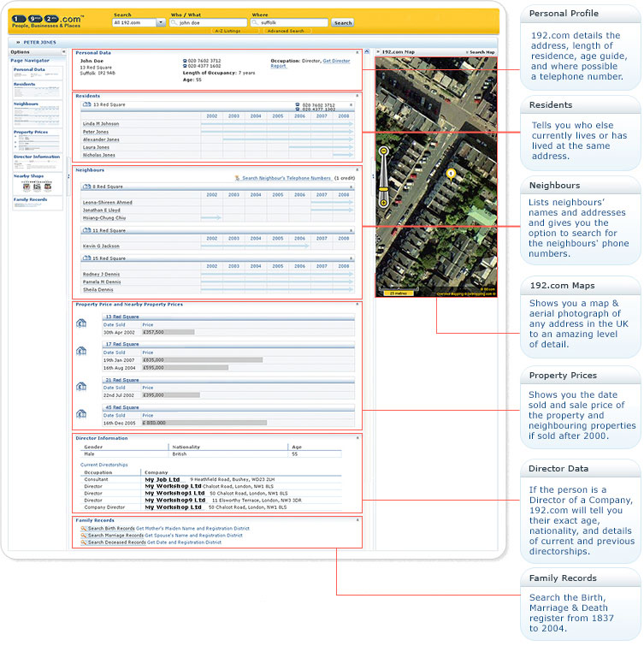Collapse the Director Information section
The width and height of the screenshot is (644, 646).
tap(357, 438)
